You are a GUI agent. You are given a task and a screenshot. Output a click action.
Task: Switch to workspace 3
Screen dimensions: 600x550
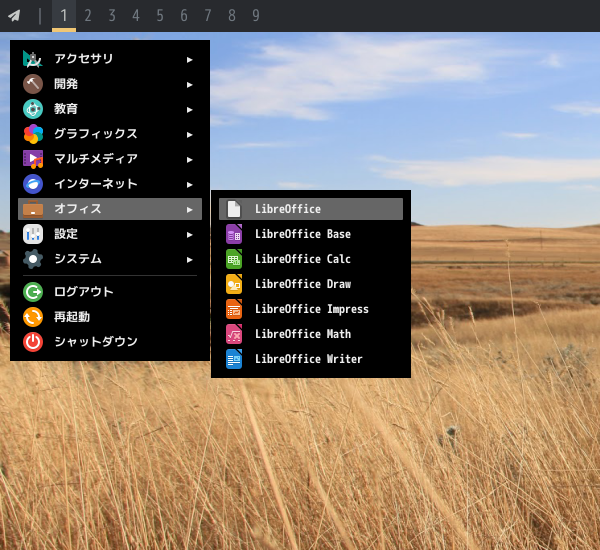click(x=112, y=16)
